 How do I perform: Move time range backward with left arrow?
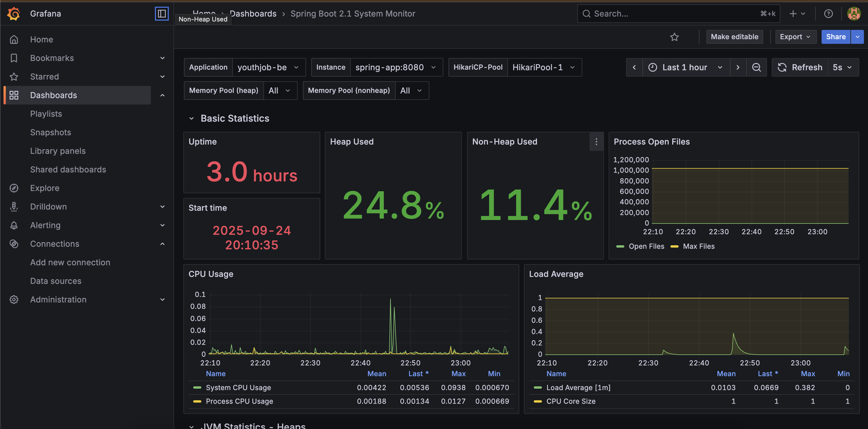click(x=634, y=67)
